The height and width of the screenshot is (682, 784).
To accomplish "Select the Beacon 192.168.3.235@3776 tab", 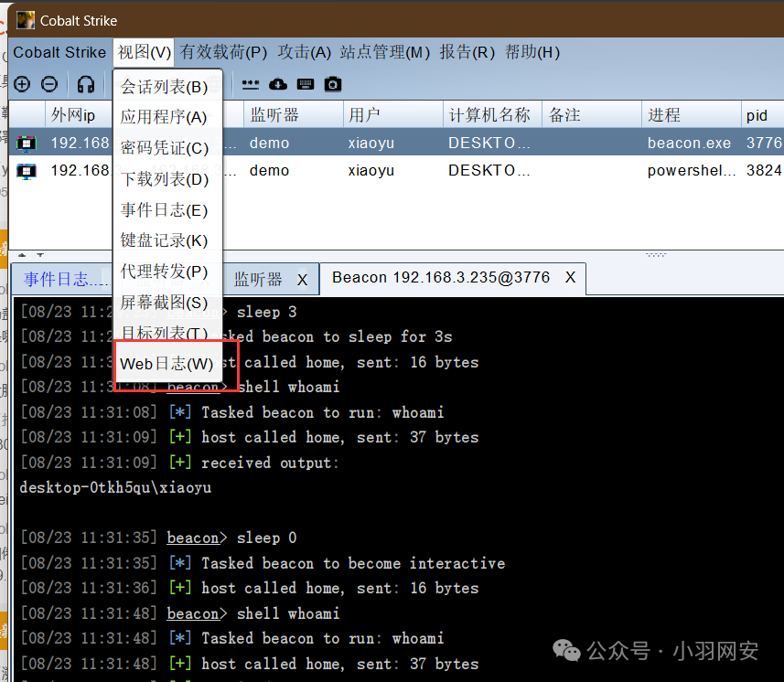I will pos(441,277).
